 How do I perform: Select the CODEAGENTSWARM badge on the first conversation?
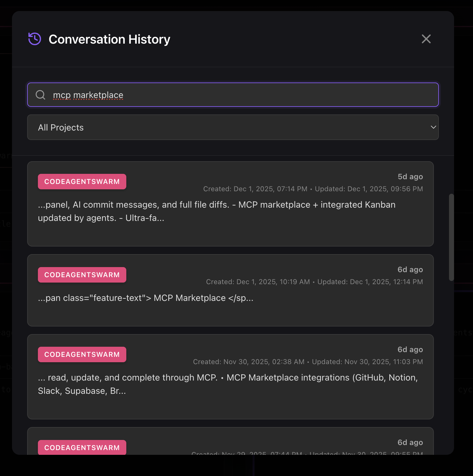[x=82, y=181]
